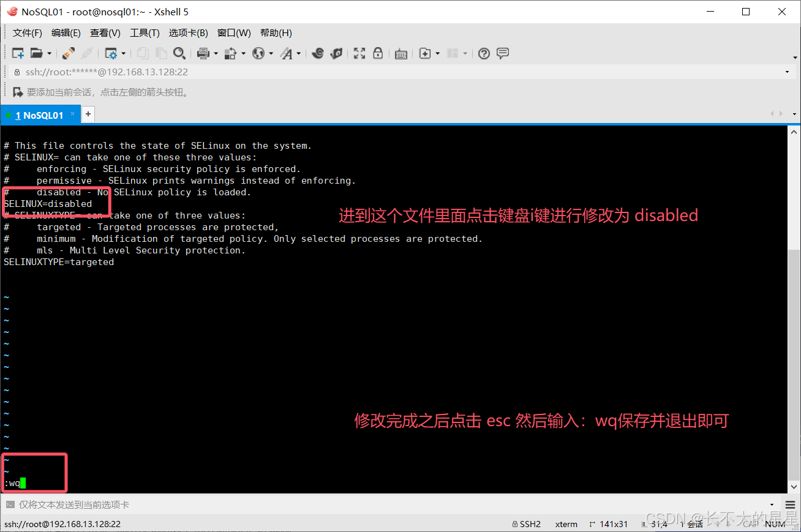Click the Print icon
The image size is (801, 532).
(203, 53)
